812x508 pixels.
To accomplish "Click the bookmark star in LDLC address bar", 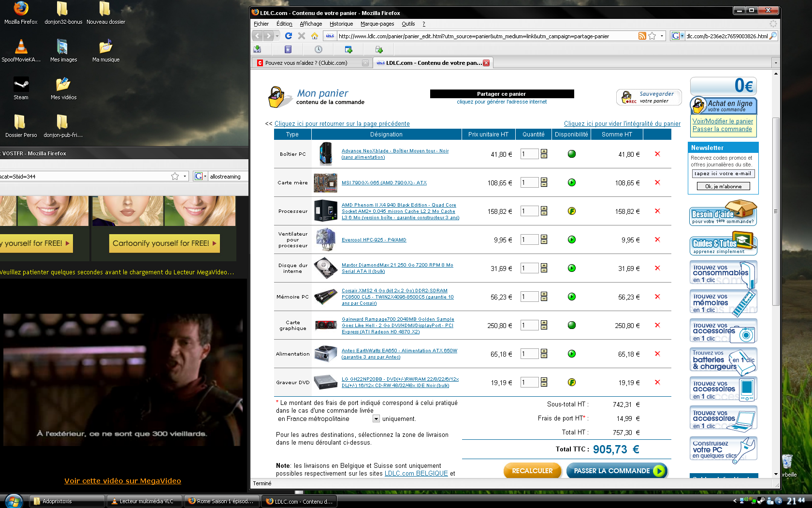I will click(x=652, y=36).
